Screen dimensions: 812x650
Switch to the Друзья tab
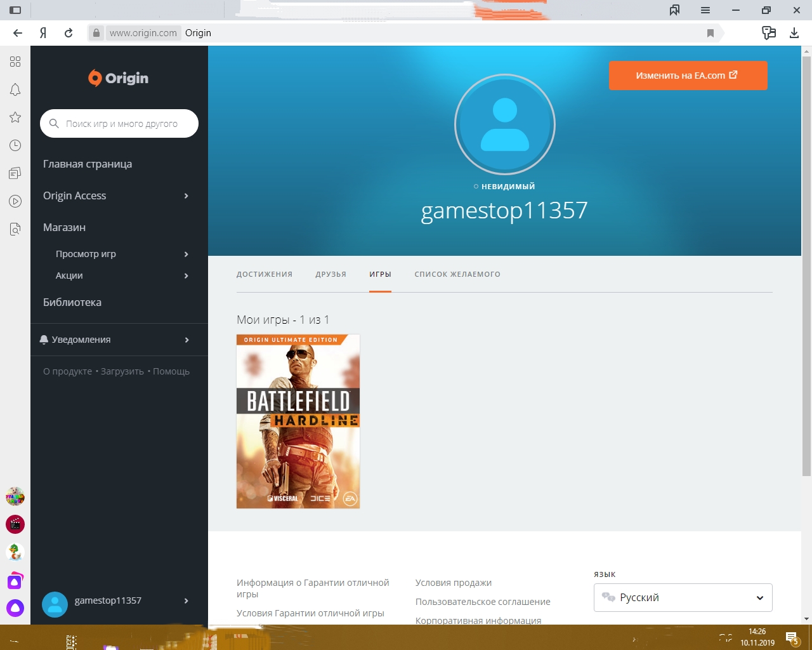[x=331, y=274]
